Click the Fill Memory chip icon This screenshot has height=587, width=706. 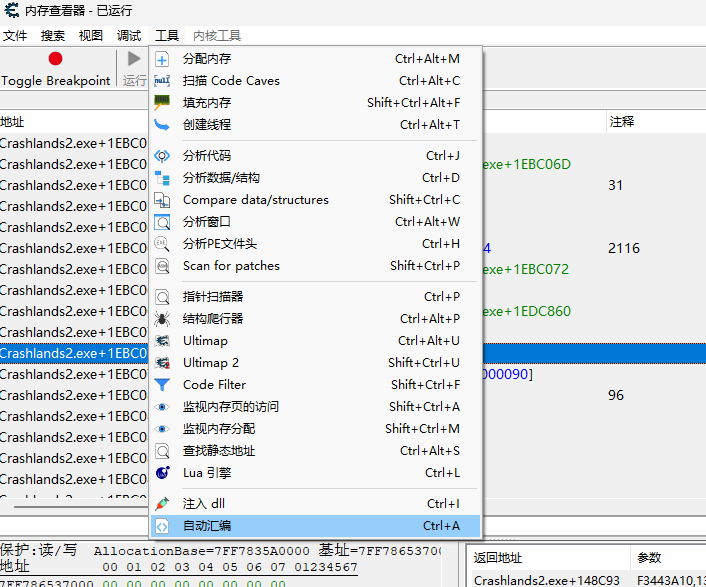click(x=162, y=103)
